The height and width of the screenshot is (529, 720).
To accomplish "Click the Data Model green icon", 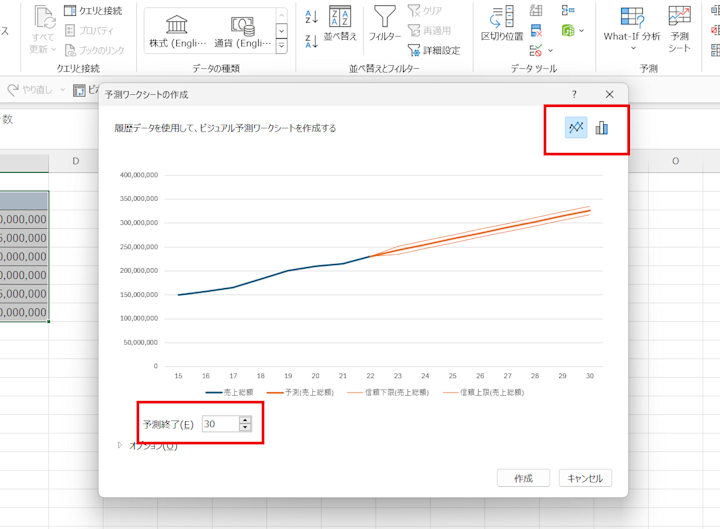I will [x=568, y=30].
